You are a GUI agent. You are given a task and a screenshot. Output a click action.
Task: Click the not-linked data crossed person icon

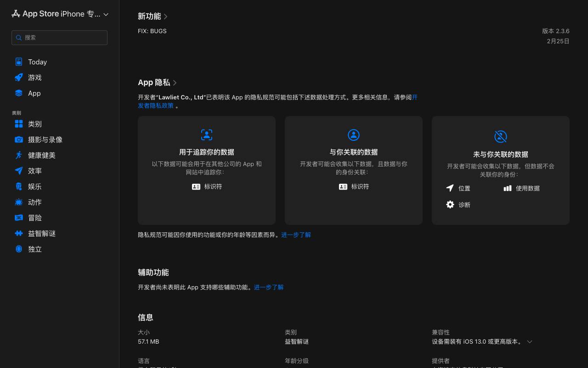click(x=501, y=136)
